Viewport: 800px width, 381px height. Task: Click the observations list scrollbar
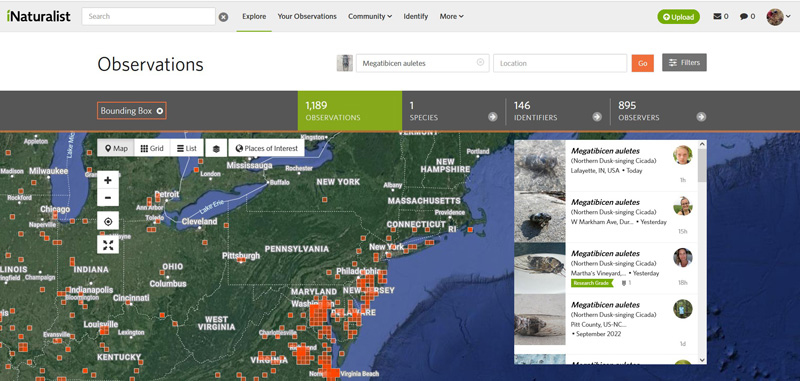click(702, 166)
